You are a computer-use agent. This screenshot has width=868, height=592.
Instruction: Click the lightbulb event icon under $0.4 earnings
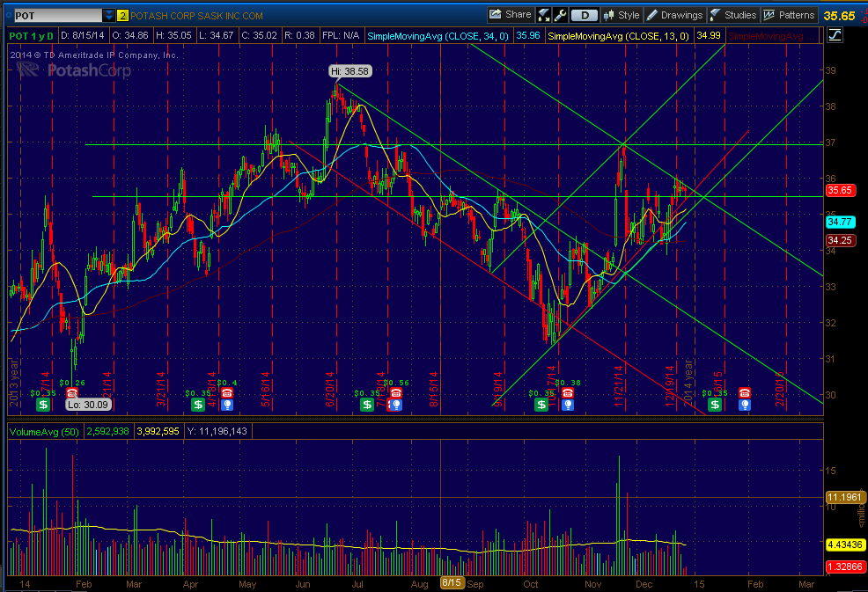pyautogui.click(x=227, y=405)
